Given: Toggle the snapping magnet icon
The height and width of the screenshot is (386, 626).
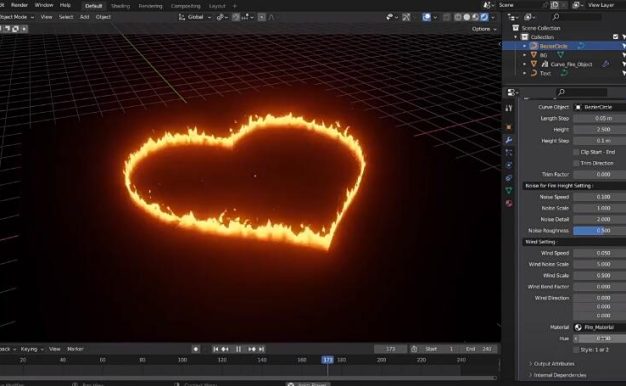Looking at the screenshot, I should click(x=236, y=17).
